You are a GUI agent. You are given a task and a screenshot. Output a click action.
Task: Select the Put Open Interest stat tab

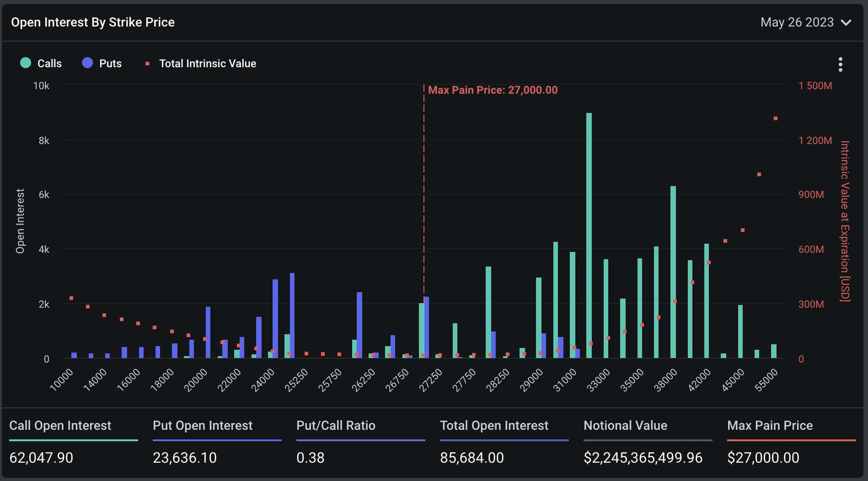(x=203, y=426)
